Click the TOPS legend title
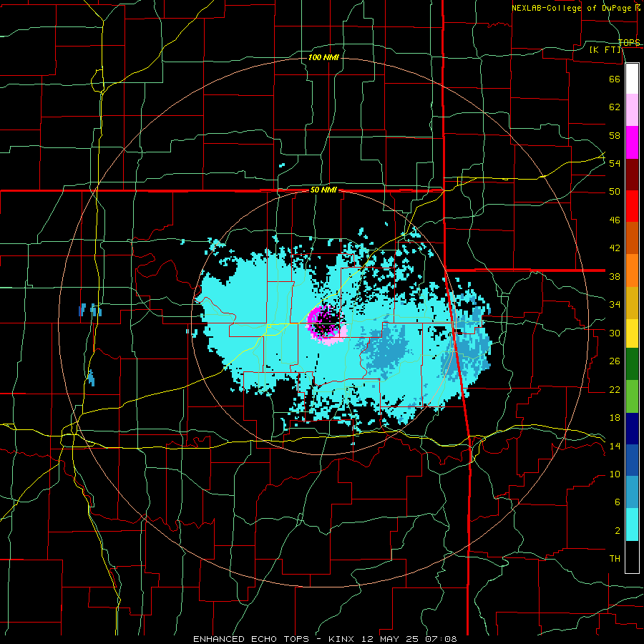644x644 pixels. pos(629,42)
